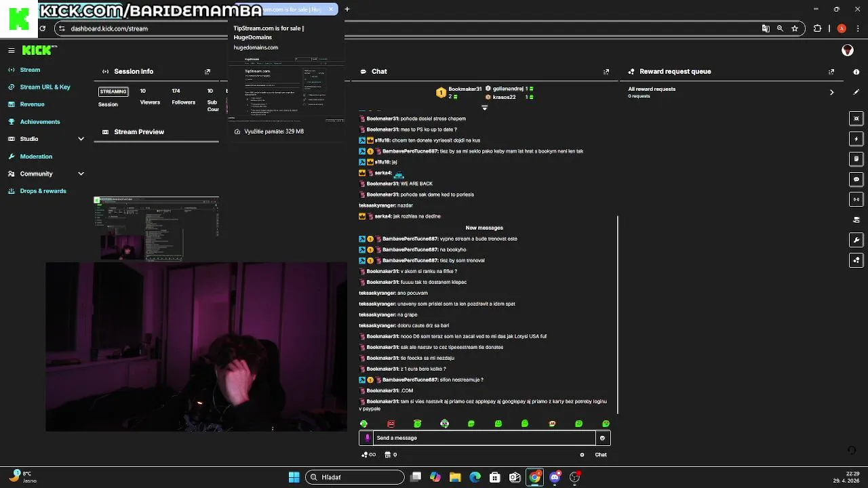Click the Followers count 174
Screen dimensions: 868x488
176,91
